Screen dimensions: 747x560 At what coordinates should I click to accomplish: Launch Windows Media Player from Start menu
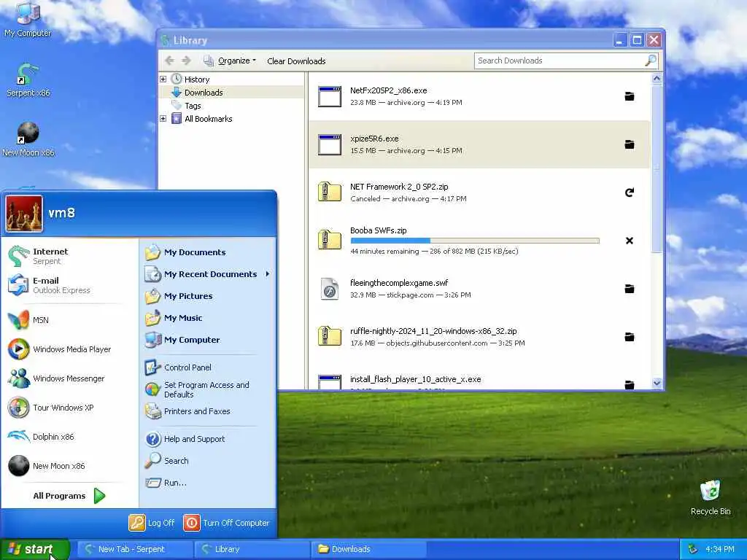69,349
